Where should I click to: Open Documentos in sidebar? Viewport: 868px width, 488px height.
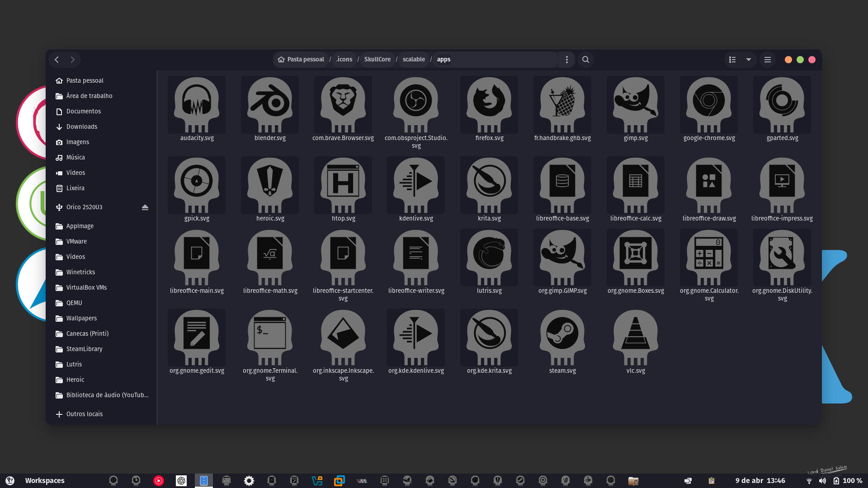tap(102, 111)
